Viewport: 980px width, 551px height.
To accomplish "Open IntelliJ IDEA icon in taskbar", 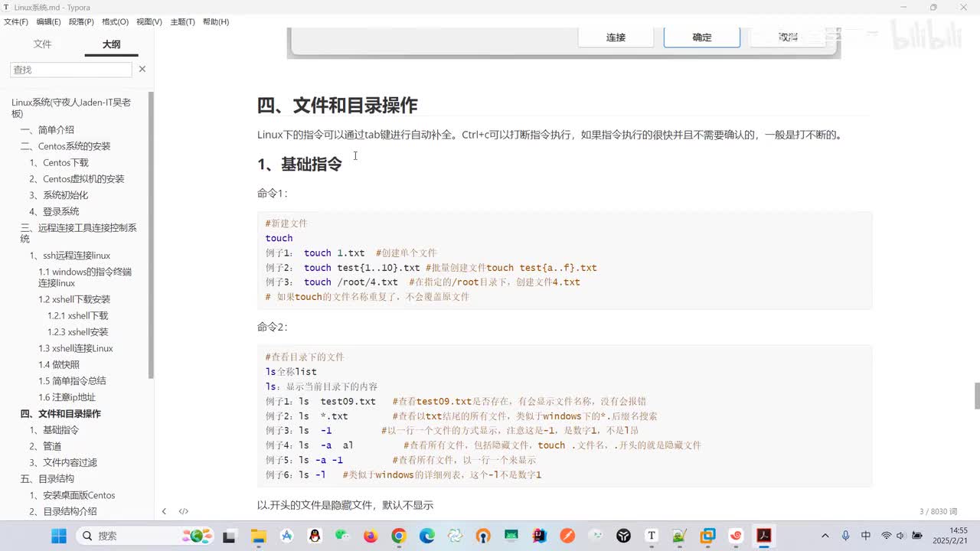I will (x=539, y=536).
